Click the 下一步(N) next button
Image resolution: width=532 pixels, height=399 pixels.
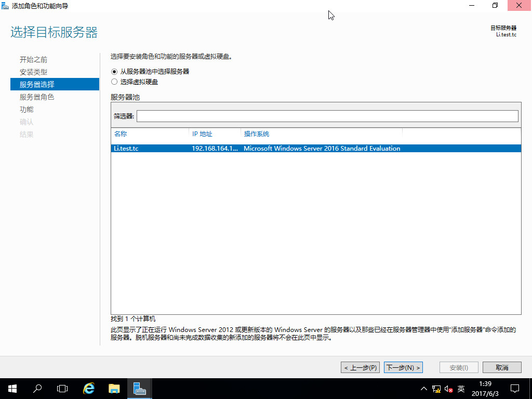pos(403,367)
